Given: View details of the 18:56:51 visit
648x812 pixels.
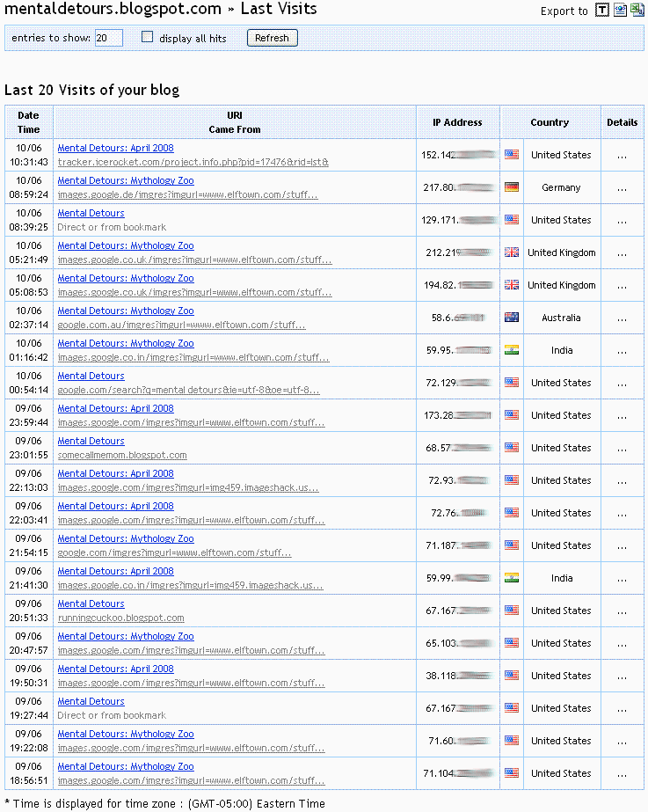Looking at the screenshot, I should click(x=623, y=776).
